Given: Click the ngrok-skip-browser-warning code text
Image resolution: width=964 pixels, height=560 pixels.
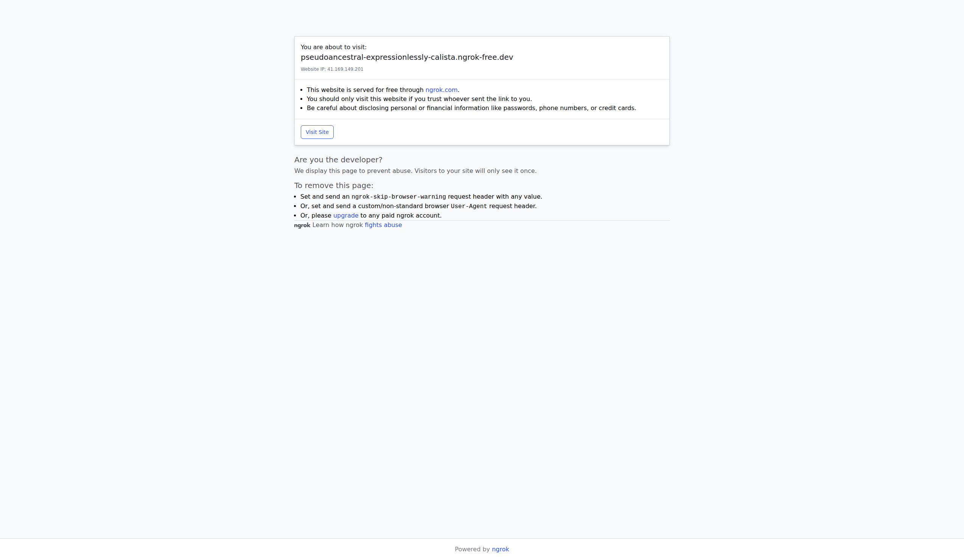Looking at the screenshot, I should click(398, 197).
